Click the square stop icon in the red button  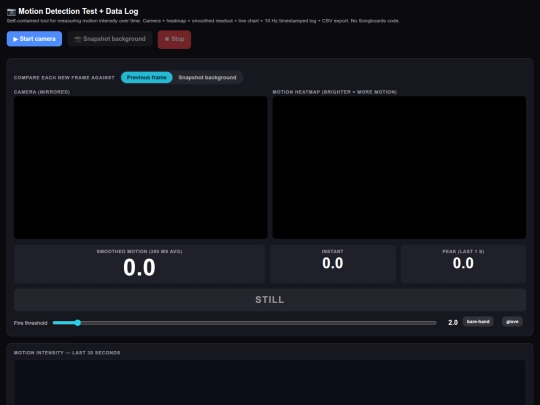[x=167, y=39]
